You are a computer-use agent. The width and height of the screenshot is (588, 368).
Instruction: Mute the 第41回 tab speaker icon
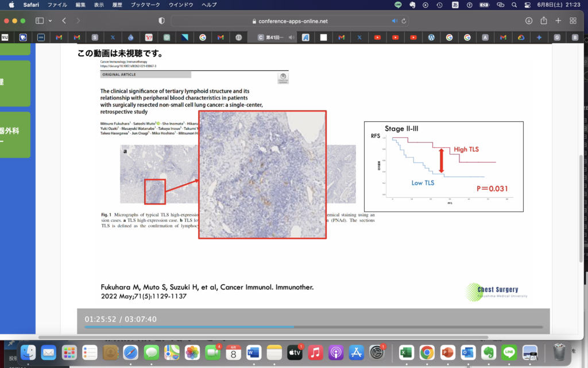[x=291, y=37]
